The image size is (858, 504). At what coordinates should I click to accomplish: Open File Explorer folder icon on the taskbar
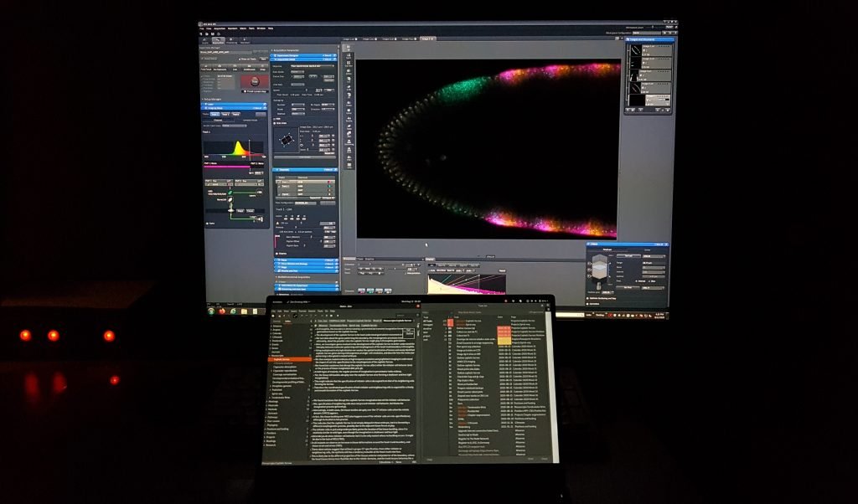pos(244,311)
